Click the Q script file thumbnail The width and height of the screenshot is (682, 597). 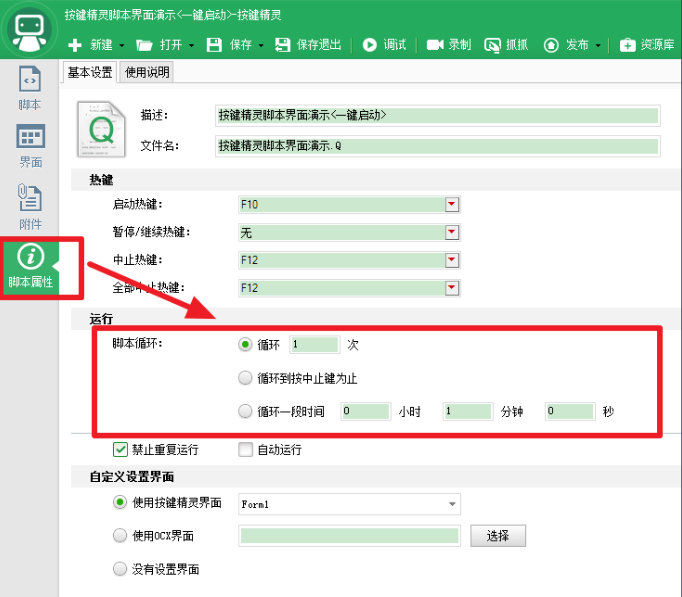tap(101, 129)
